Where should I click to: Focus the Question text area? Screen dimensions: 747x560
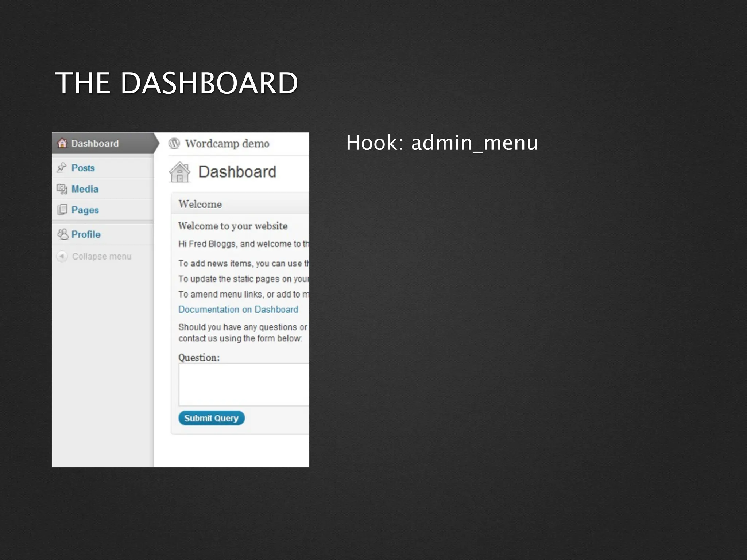click(244, 385)
